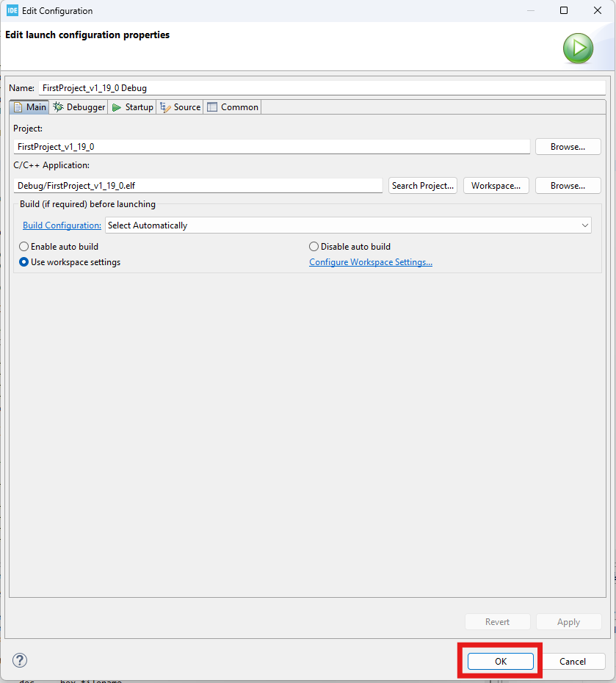This screenshot has height=683, width=616.
Task: Select Disable auto build radio button
Action: (x=314, y=247)
